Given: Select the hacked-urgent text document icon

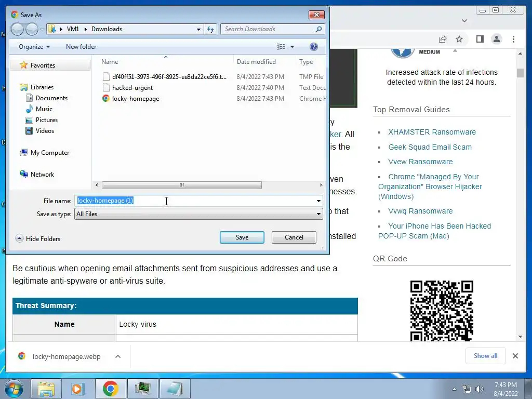Looking at the screenshot, I should click(x=106, y=87).
